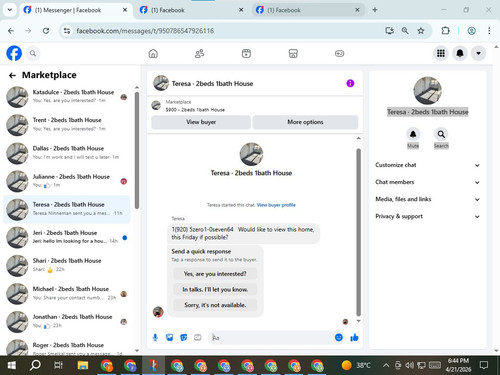
Task: Open Katadulce 2beds 1bath House conversation
Action: tap(67, 97)
